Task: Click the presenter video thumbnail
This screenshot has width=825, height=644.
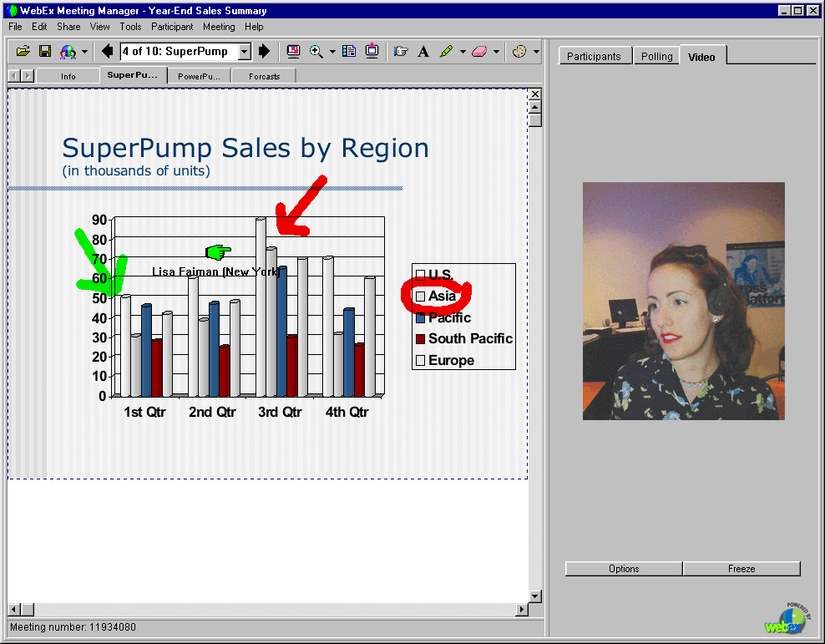Action: [684, 301]
